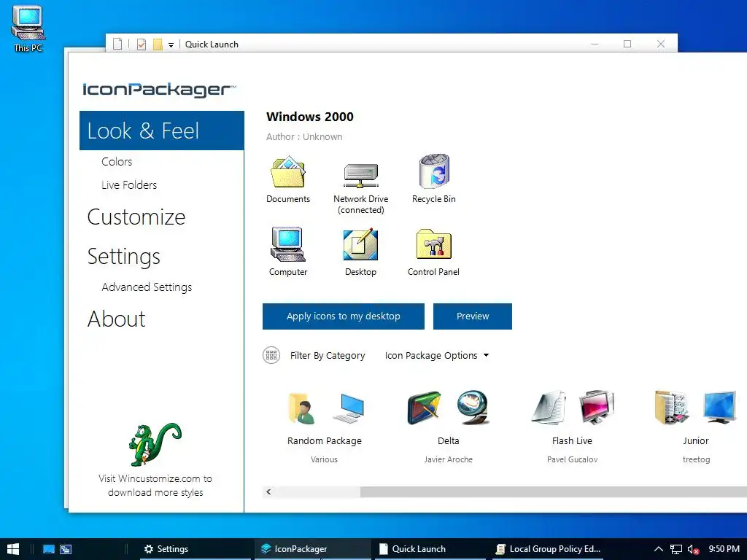Click the Documents folder icon preview
Viewport: 747px width, 560px height.
[288, 172]
